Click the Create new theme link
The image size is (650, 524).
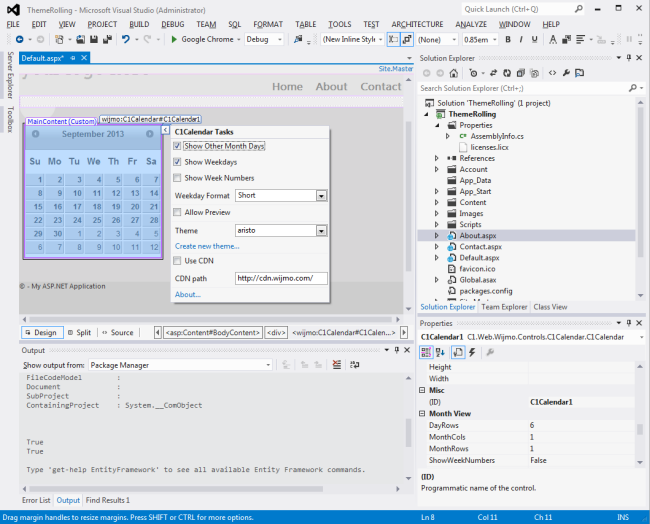click(207, 246)
